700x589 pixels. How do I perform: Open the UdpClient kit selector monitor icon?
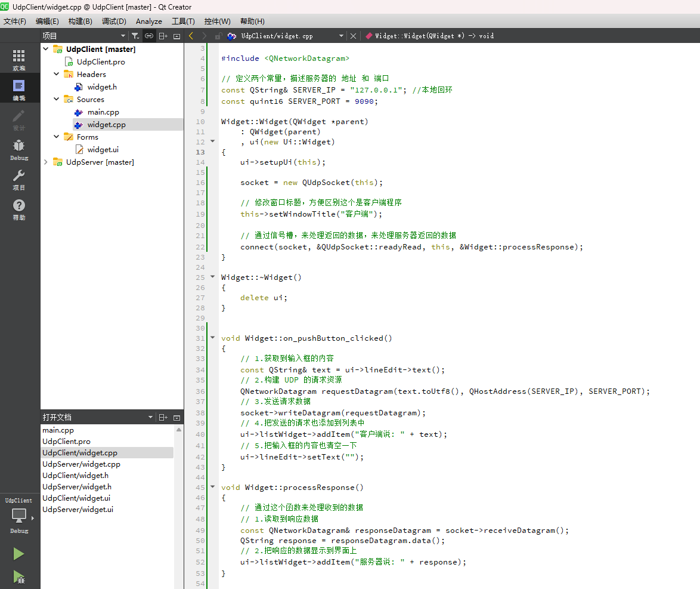click(18, 515)
